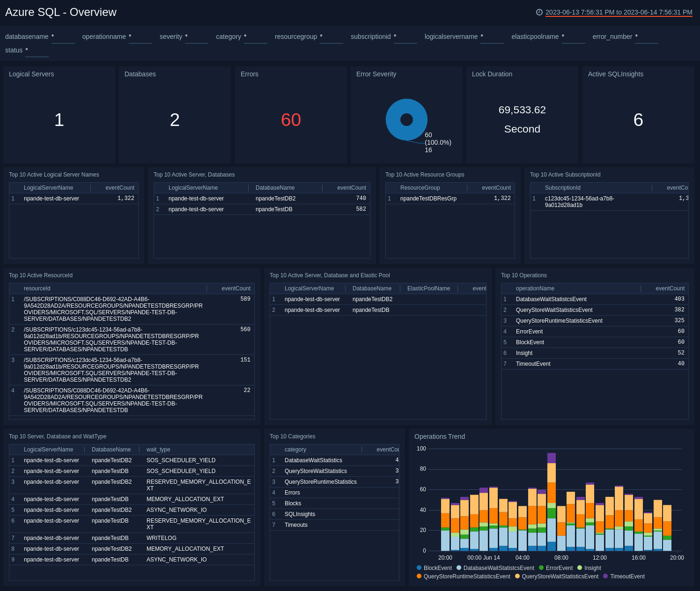This screenshot has height=591, width=700.
Task: Select the ErrorEvent operation row
Action: tap(595, 332)
